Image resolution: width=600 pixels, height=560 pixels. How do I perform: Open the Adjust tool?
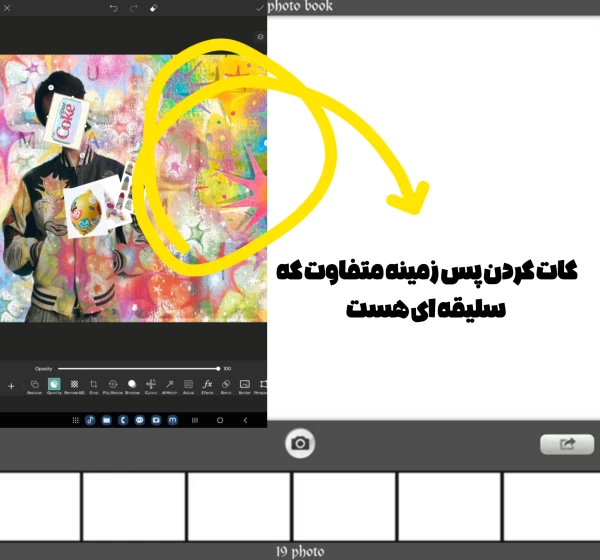(188, 386)
